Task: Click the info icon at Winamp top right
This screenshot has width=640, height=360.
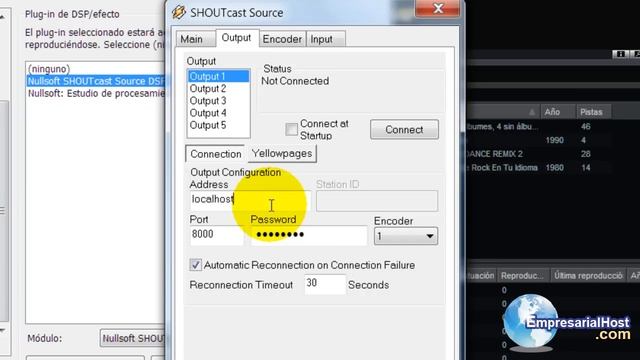Action: click(x=620, y=54)
